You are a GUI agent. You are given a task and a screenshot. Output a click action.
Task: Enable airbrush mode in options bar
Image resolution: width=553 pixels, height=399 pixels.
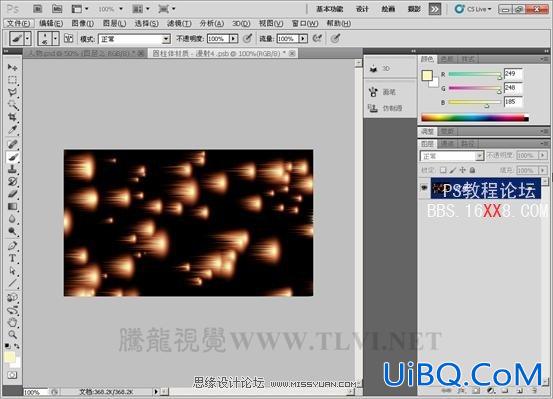[x=317, y=38]
